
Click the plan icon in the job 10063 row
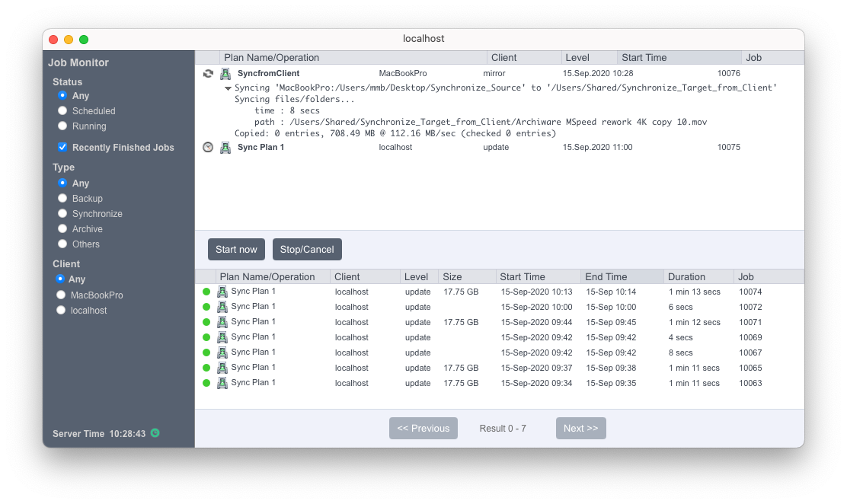pos(222,383)
